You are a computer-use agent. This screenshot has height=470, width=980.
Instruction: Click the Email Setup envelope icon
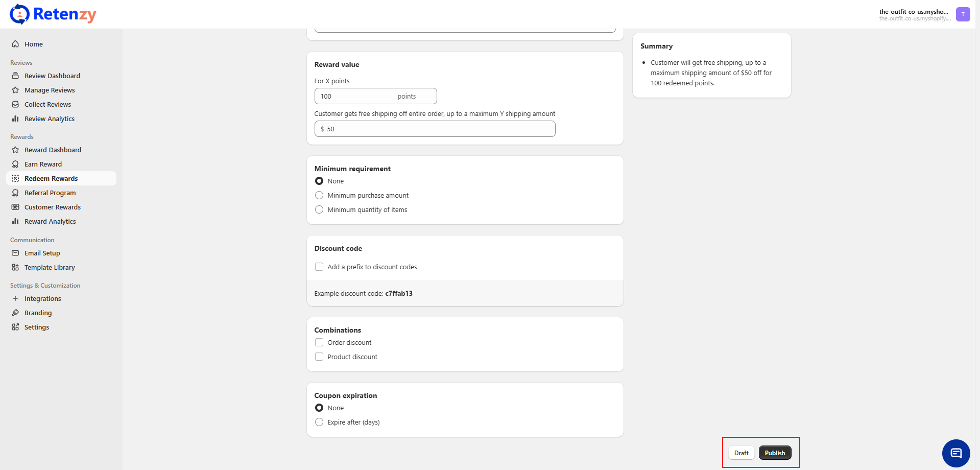(15, 253)
